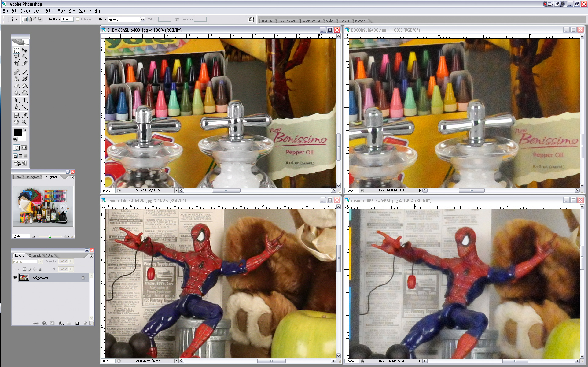The image size is (588, 367).
Task: Select the Line tool
Action: [x=24, y=107]
